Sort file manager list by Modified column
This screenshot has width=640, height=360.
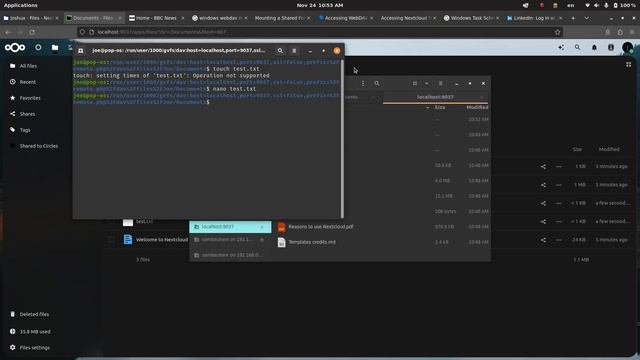[x=477, y=107]
